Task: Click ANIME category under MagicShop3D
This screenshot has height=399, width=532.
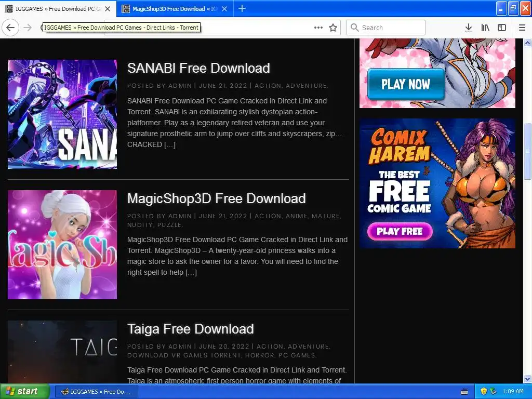Action: point(297,216)
